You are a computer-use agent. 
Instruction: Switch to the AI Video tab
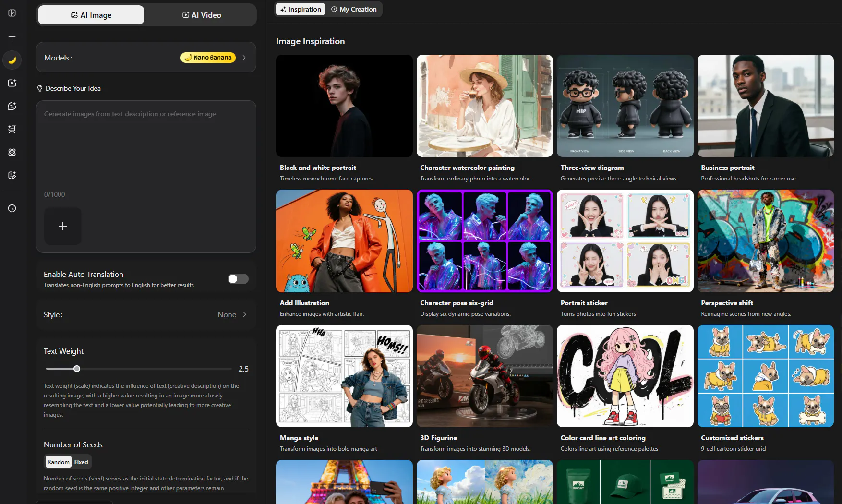pyautogui.click(x=202, y=15)
